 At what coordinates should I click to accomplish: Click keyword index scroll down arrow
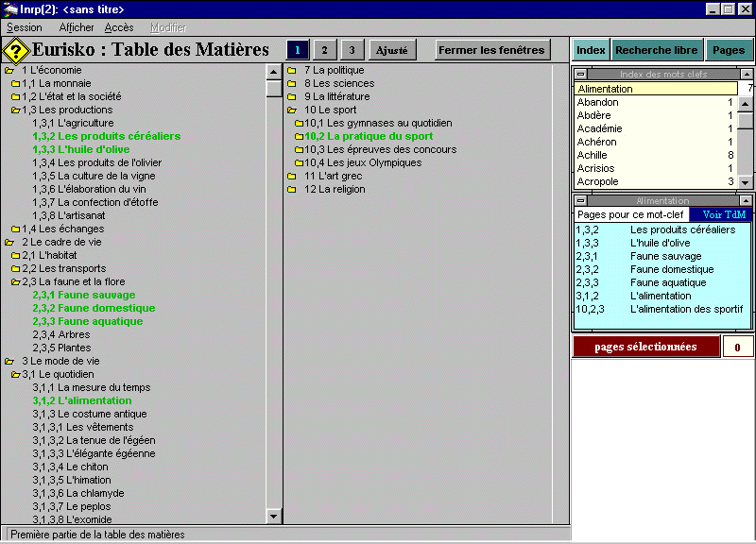[x=746, y=182]
